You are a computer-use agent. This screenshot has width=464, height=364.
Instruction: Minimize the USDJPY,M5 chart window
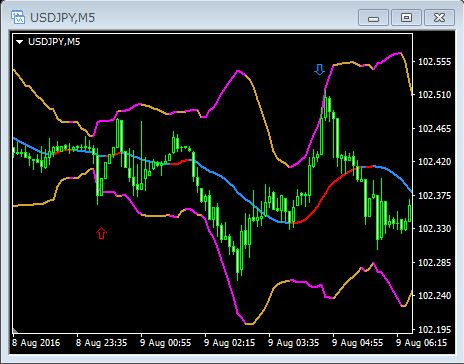373,17
